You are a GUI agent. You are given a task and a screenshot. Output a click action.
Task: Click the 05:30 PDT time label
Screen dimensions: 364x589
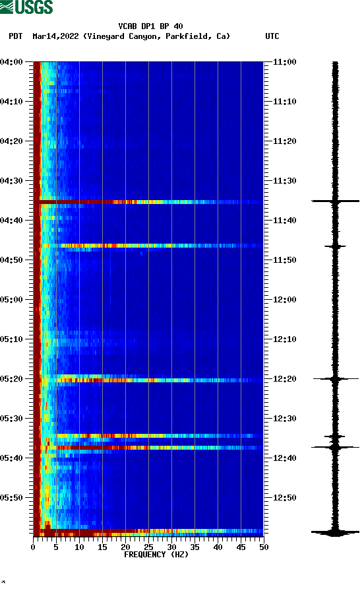(11, 419)
